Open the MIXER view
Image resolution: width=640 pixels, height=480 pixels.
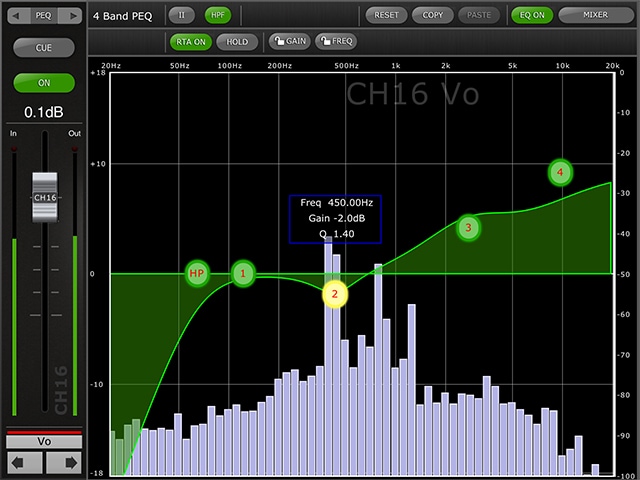pyautogui.click(x=595, y=15)
